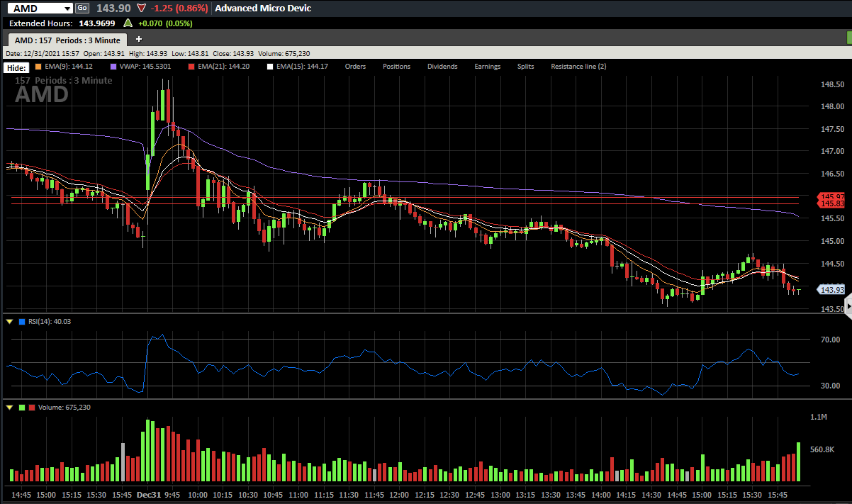Click the red EMA(21) color swatch
Image resolution: width=852 pixels, height=504 pixels.
click(x=191, y=67)
